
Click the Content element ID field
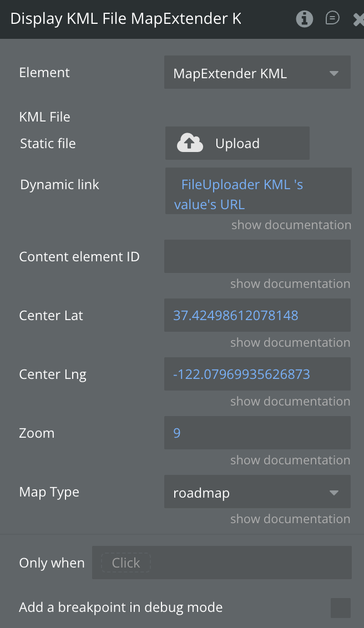[x=257, y=257]
